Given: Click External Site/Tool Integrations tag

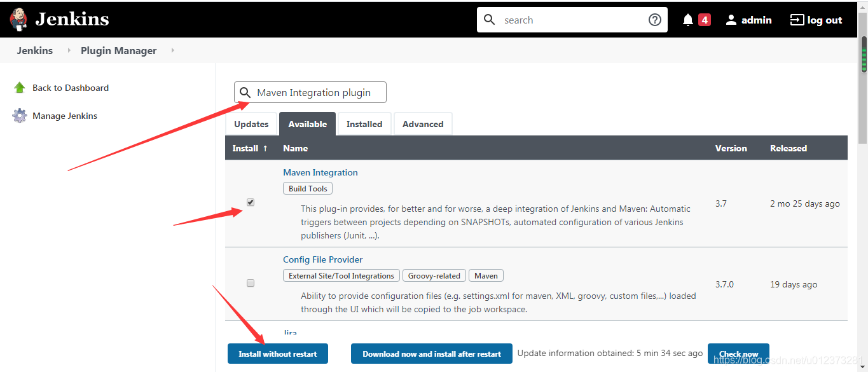Looking at the screenshot, I should click(341, 275).
